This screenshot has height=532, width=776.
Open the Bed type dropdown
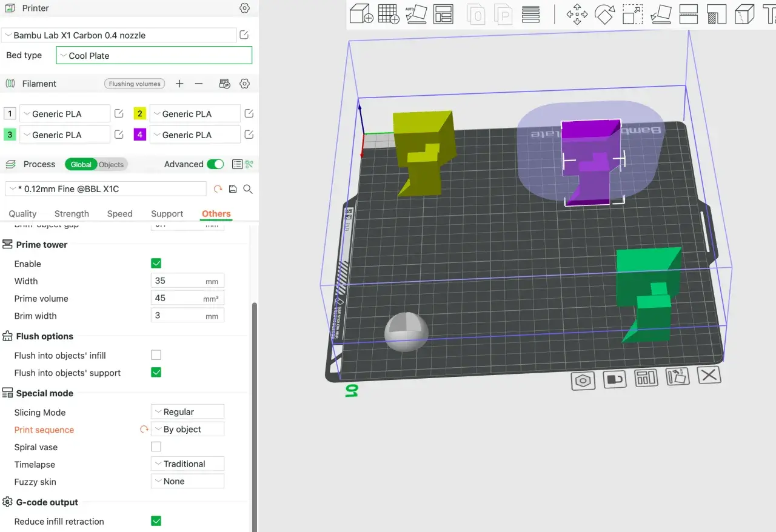[154, 55]
